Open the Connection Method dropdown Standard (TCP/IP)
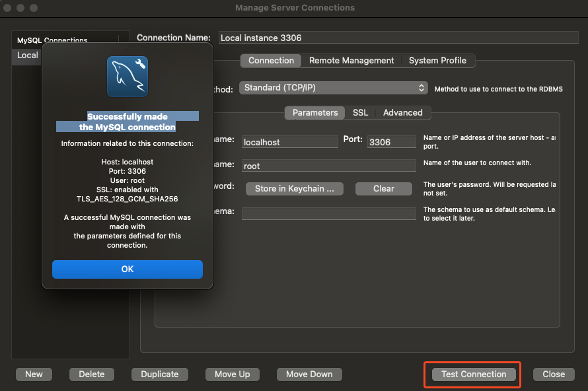This screenshot has width=588, height=391. coord(334,88)
